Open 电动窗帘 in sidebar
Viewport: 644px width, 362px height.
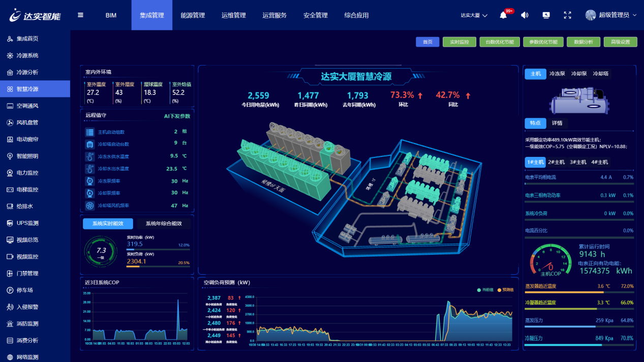35,139
